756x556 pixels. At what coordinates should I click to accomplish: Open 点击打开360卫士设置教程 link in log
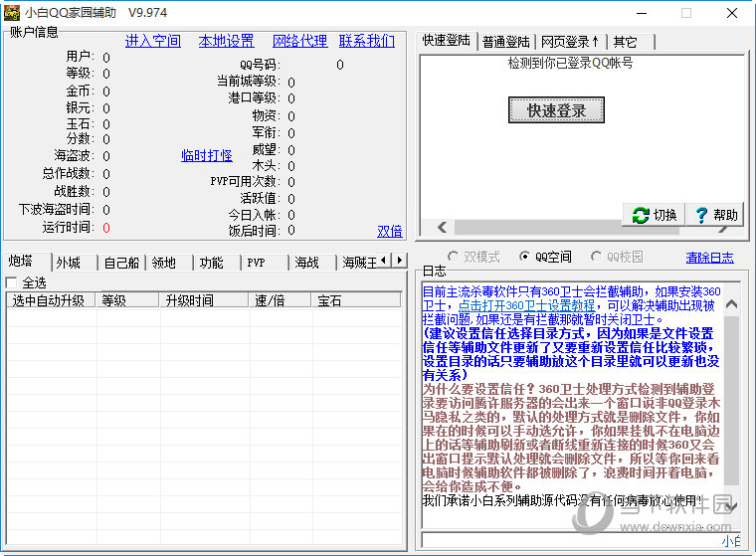point(526,305)
